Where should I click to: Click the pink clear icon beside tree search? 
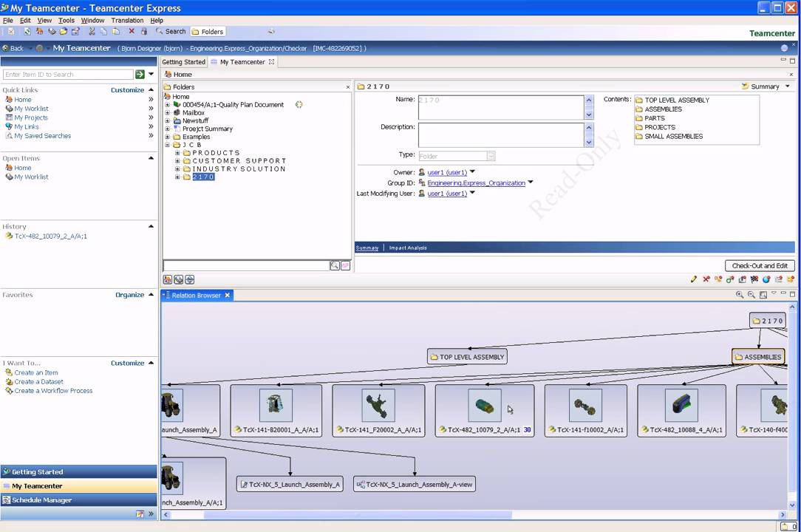(x=345, y=265)
